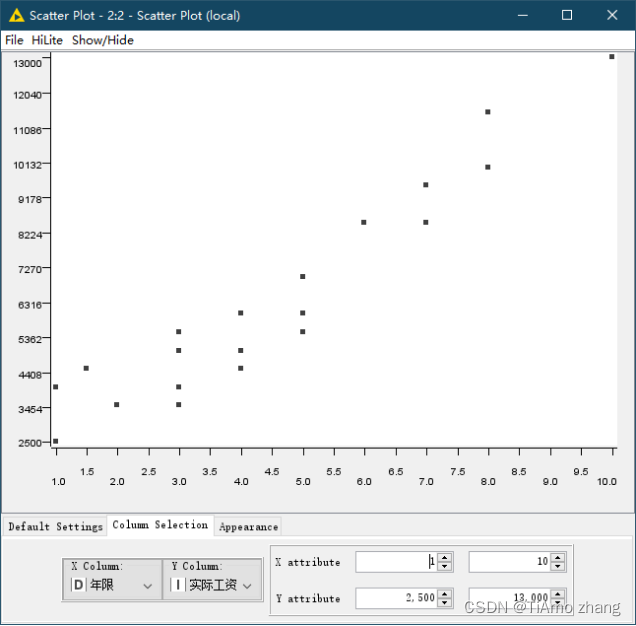Open the File menu
636x626 pixels.
[x=14, y=40]
